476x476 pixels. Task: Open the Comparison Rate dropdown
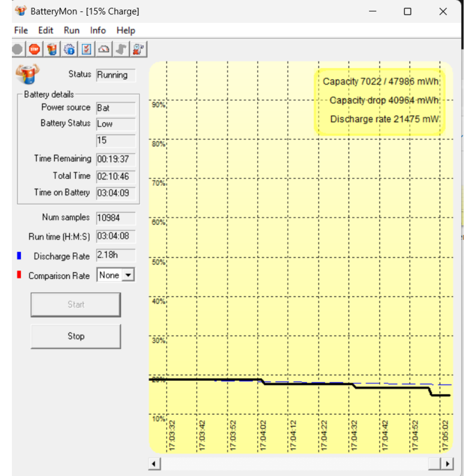[x=128, y=275]
